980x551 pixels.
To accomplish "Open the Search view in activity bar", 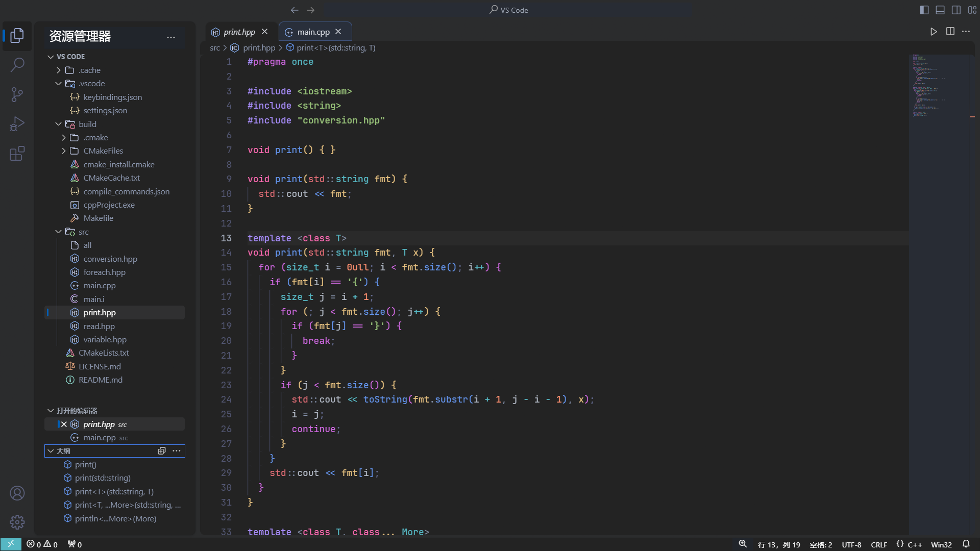I will point(17,65).
